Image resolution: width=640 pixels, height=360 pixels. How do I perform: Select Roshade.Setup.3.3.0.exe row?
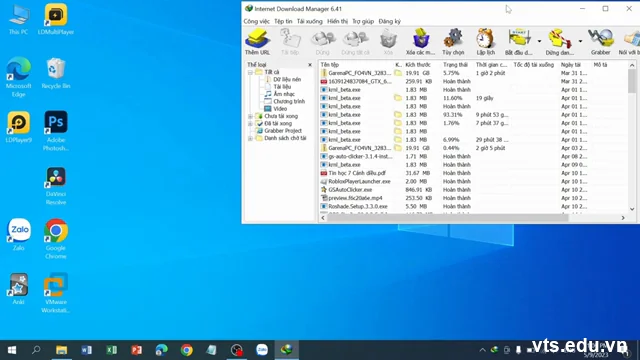473,207
